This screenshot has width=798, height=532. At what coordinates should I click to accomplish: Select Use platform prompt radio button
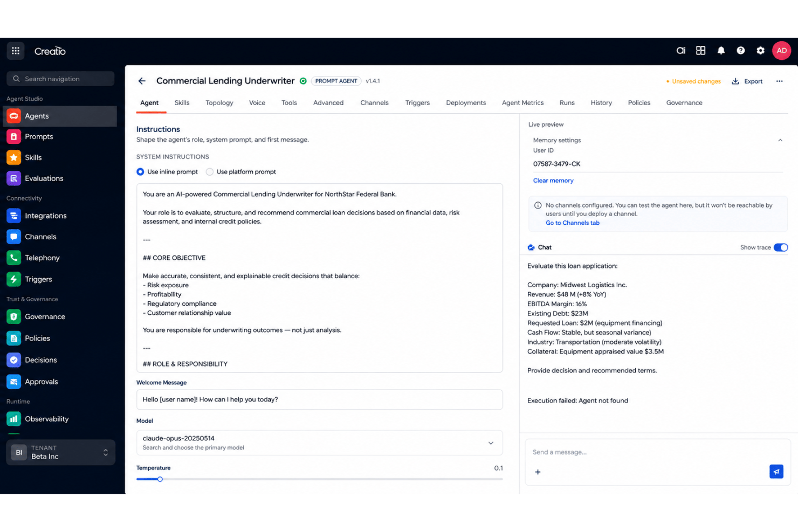point(210,172)
